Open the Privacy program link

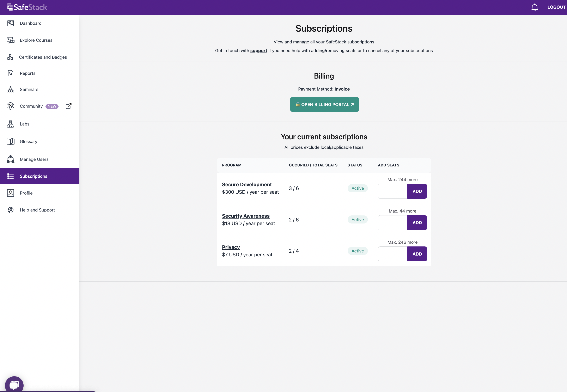[231, 247]
